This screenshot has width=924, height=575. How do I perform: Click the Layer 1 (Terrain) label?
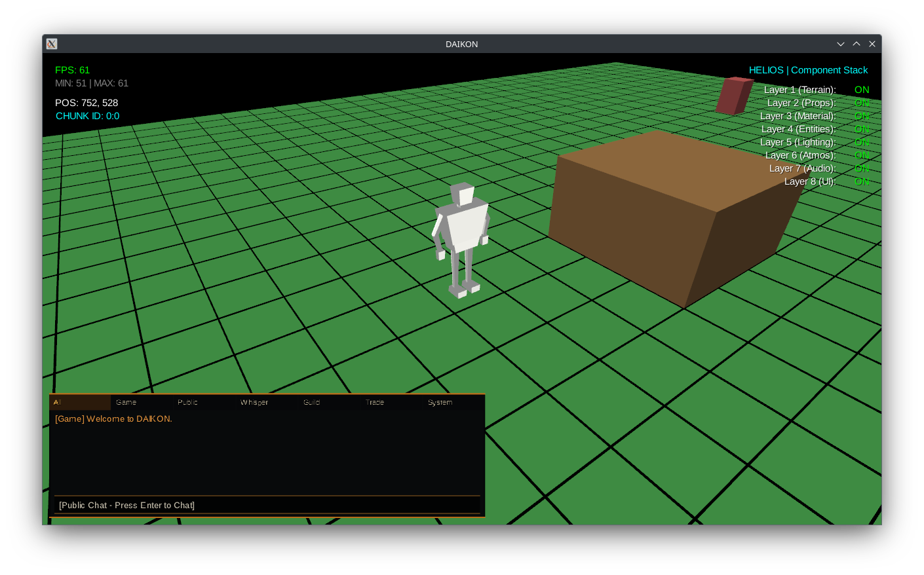[799, 90]
